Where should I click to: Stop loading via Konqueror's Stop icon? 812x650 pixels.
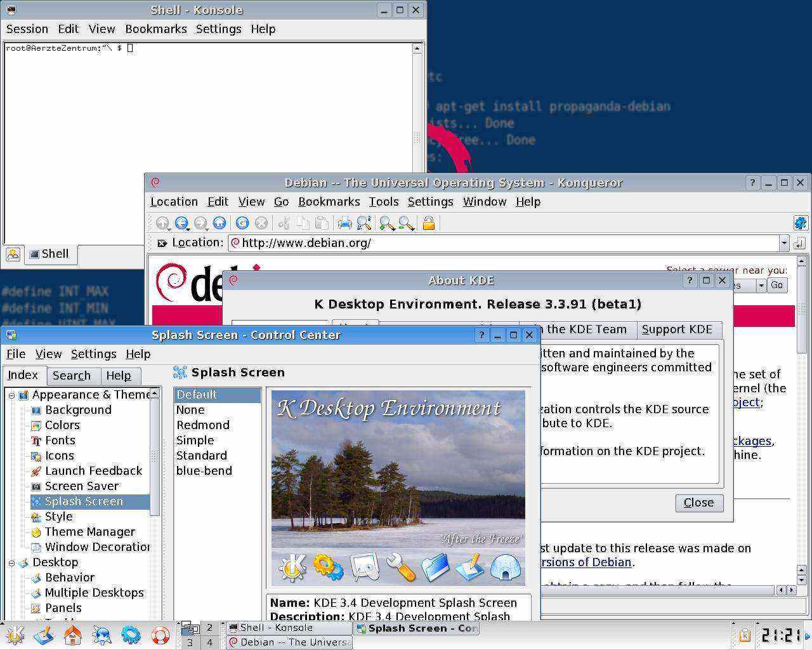[x=261, y=223]
